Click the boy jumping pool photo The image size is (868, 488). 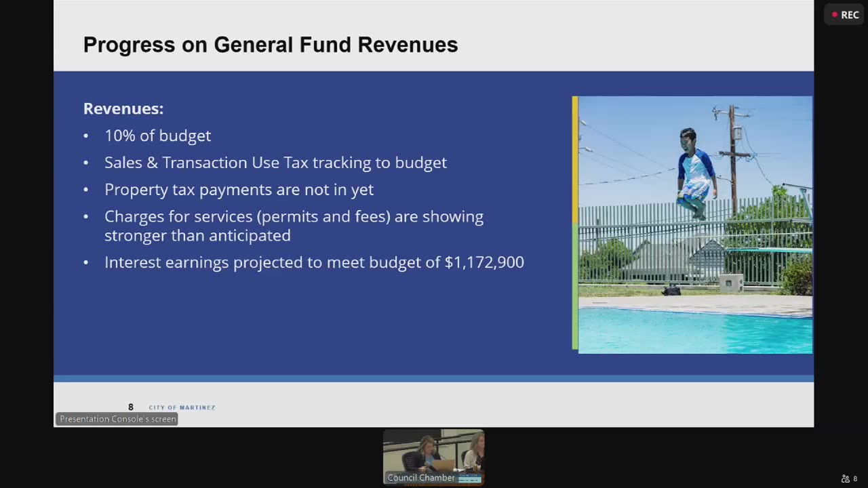point(695,224)
